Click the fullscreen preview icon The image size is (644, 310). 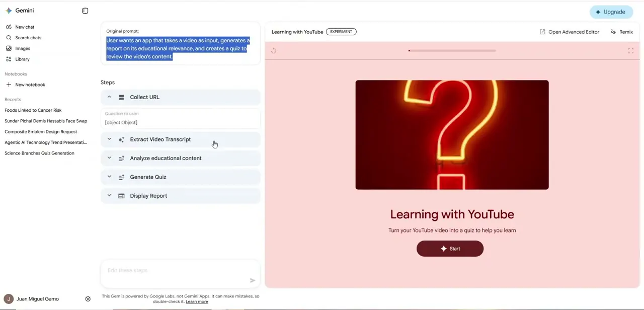631,51
